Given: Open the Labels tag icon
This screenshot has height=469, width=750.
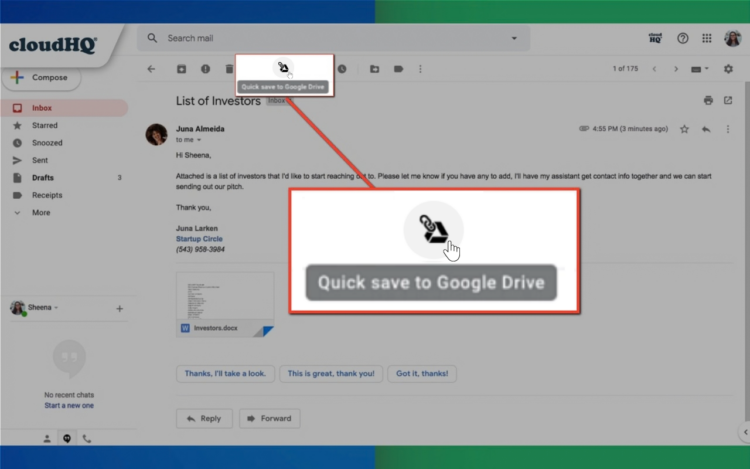Looking at the screenshot, I should pyautogui.click(x=398, y=69).
